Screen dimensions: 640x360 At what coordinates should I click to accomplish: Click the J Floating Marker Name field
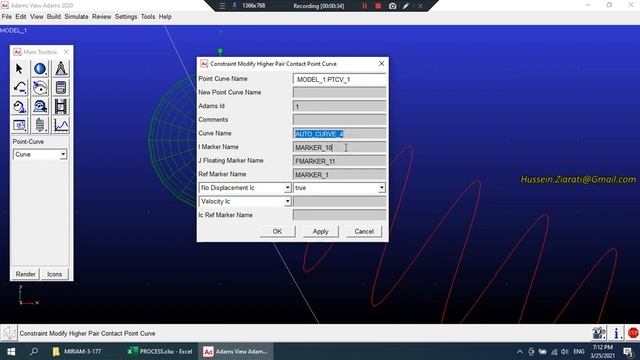(x=339, y=161)
